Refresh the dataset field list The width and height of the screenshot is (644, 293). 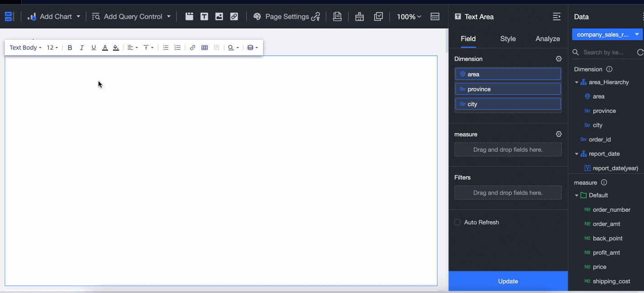(x=642, y=52)
